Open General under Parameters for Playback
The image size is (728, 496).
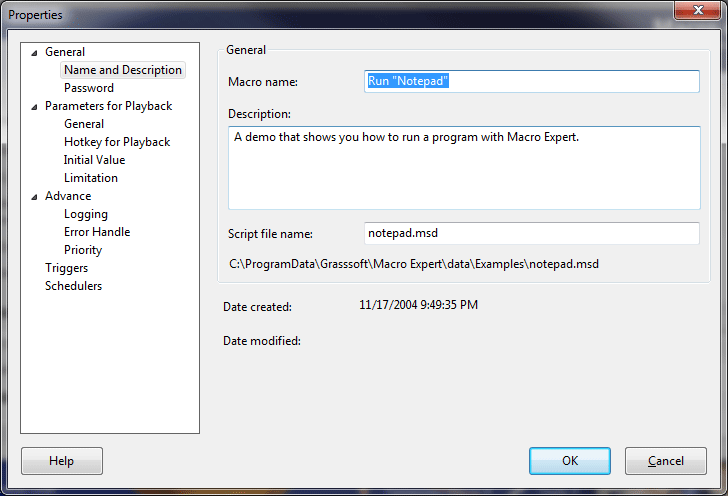pyautogui.click(x=84, y=124)
